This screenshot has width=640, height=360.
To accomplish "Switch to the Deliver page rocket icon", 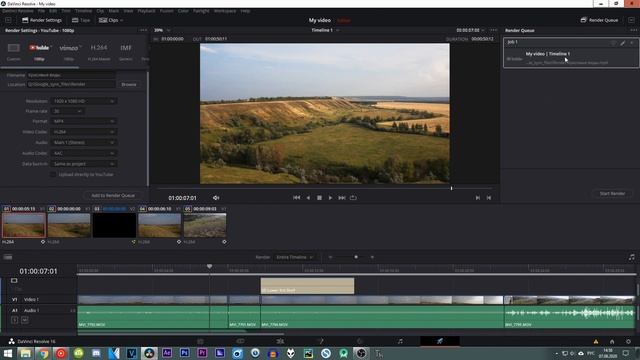I will [x=440, y=341].
